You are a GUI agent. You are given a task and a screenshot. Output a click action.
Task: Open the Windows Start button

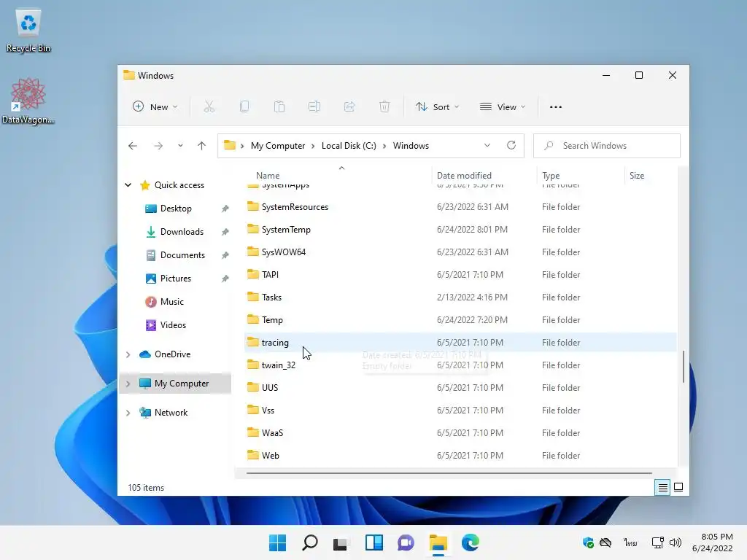tap(277, 542)
